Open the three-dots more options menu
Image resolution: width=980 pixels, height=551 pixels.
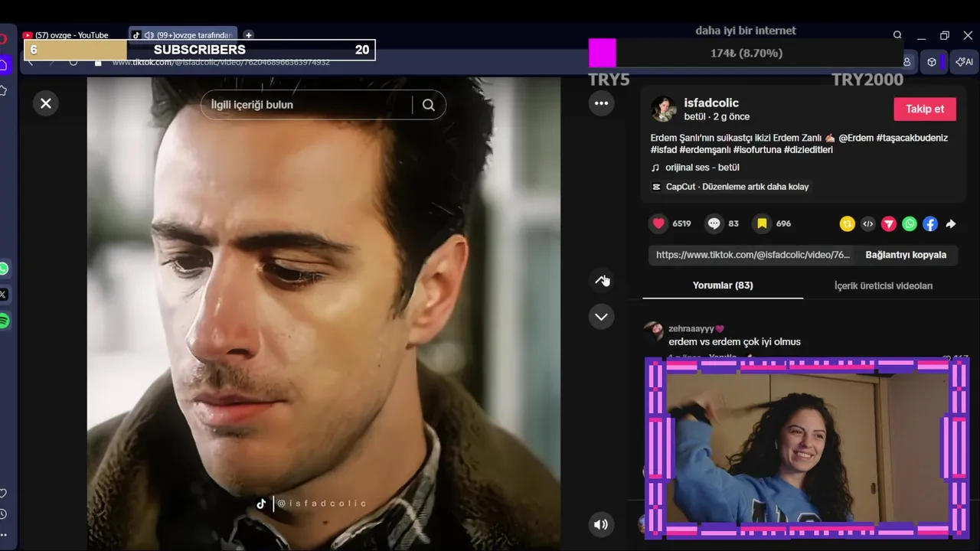point(601,103)
